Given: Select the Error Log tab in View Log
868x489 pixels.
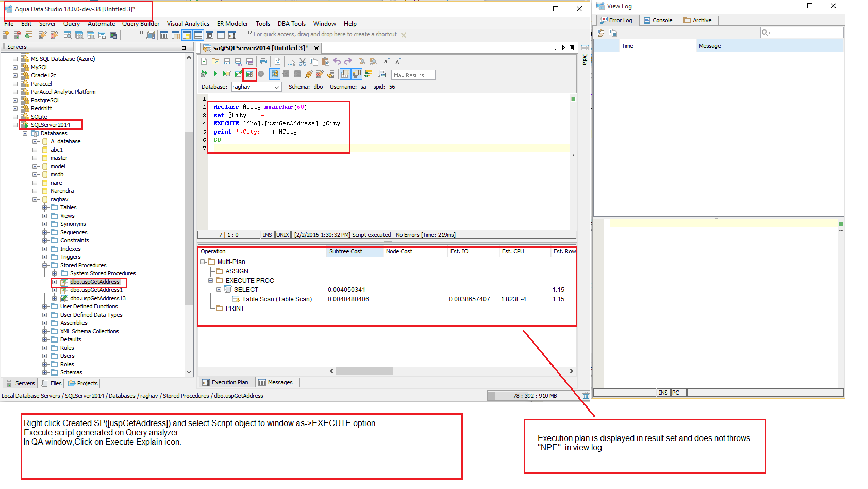Looking at the screenshot, I should pyautogui.click(x=618, y=20).
